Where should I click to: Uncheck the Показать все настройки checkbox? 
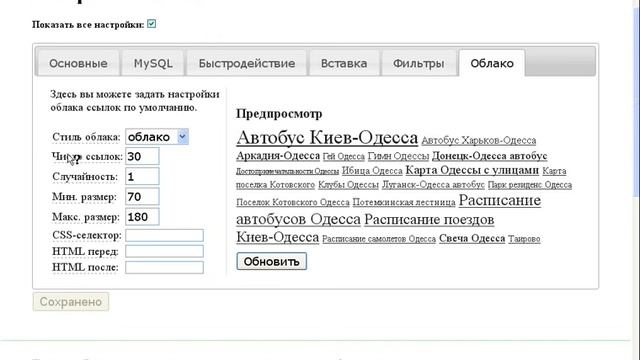pyautogui.click(x=151, y=24)
